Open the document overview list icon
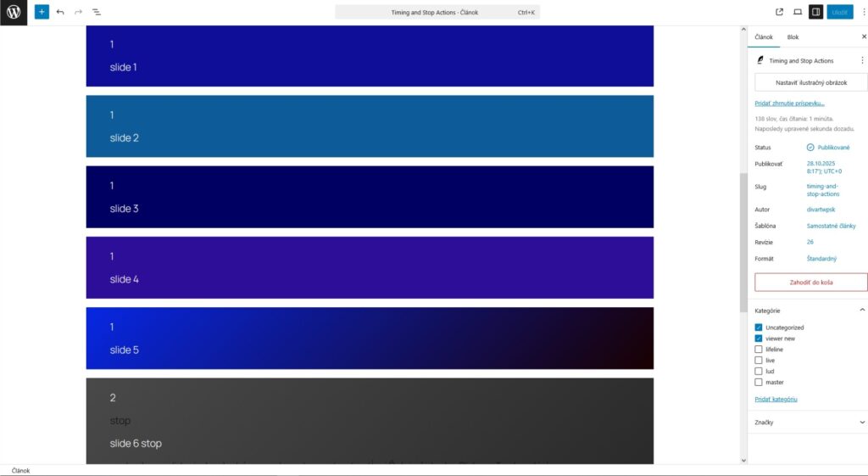The height and width of the screenshot is (476, 868). tap(96, 13)
